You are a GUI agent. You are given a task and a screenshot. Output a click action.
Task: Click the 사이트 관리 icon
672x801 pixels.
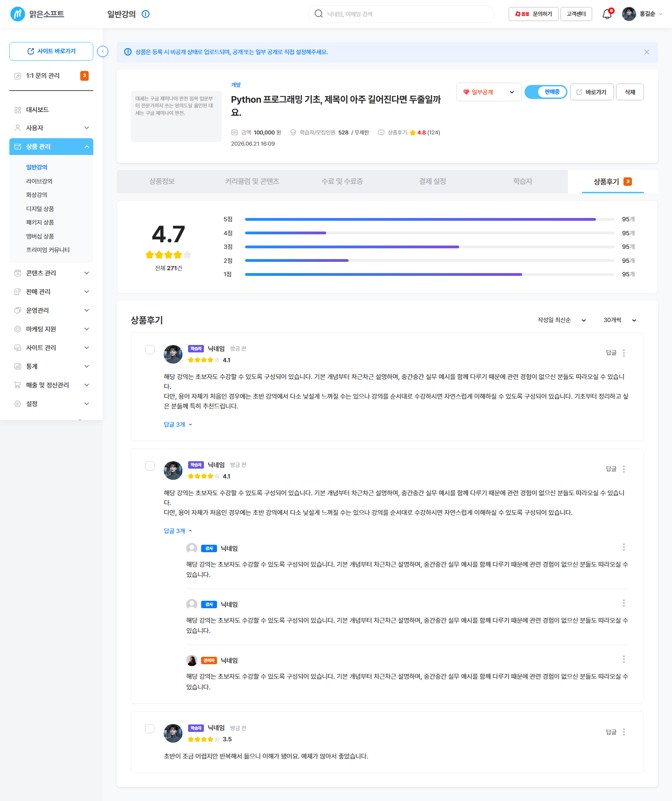[x=18, y=348]
